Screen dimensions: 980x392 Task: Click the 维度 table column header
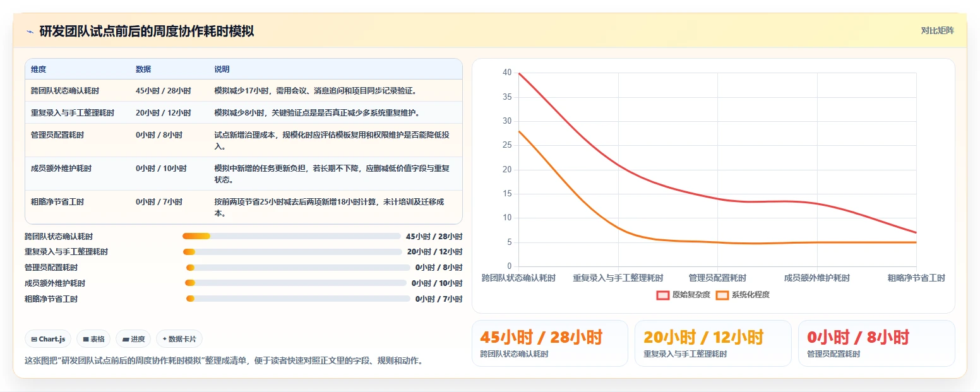[x=39, y=69]
